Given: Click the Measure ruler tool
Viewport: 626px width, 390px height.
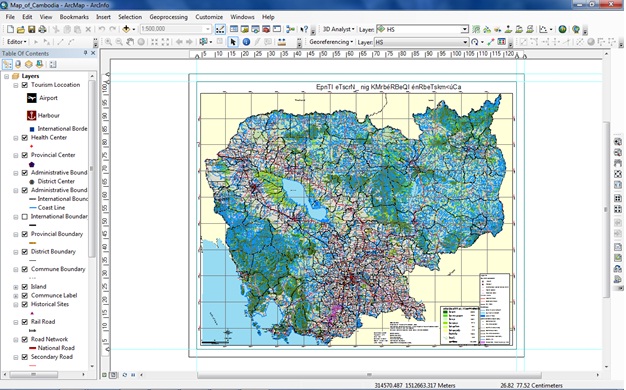Looking at the screenshot, I should click(x=282, y=42).
